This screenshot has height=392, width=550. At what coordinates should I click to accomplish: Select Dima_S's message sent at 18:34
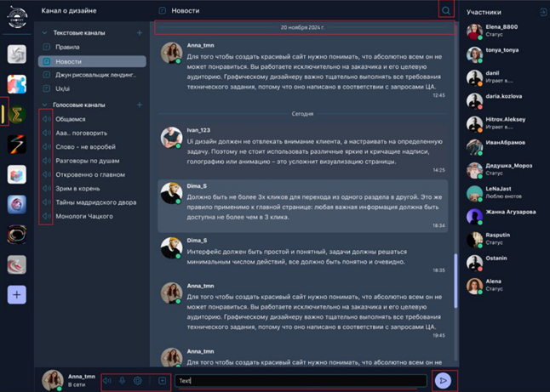303,206
